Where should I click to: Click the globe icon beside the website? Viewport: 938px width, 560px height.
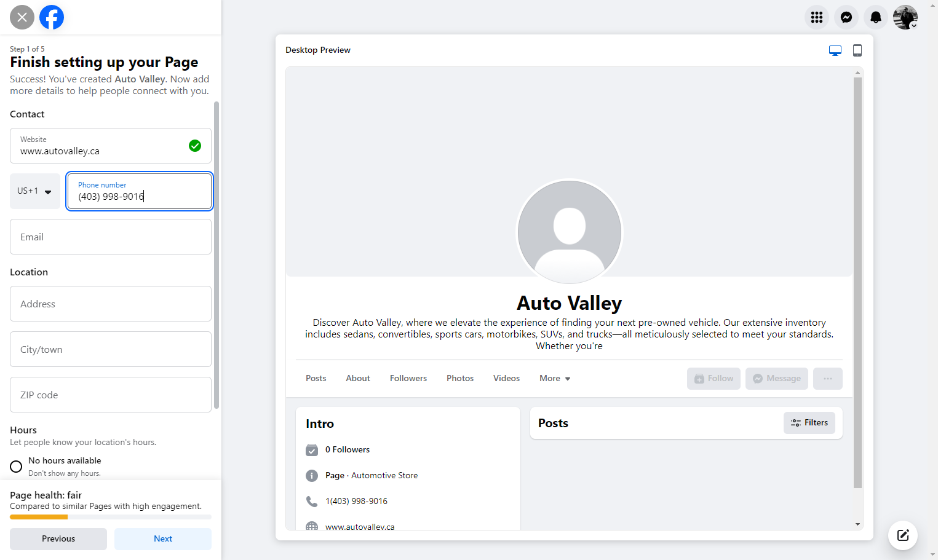(x=312, y=526)
